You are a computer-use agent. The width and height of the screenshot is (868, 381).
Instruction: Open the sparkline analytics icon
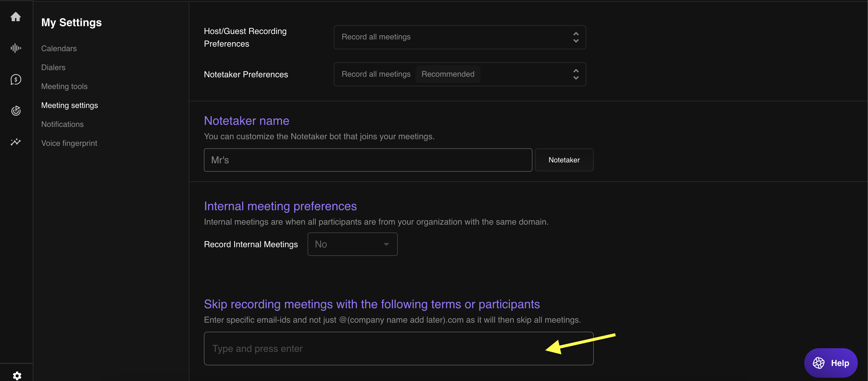[16, 142]
